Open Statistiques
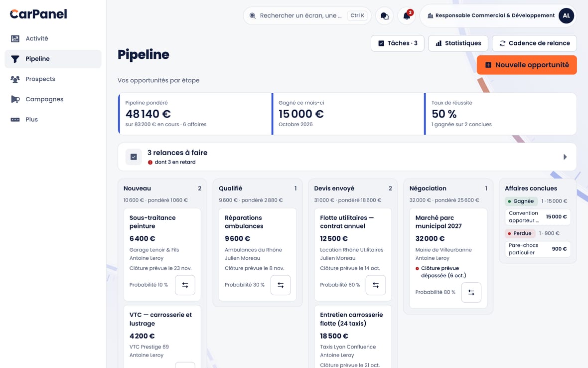Image resolution: width=588 pixels, height=368 pixels. [x=458, y=43]
